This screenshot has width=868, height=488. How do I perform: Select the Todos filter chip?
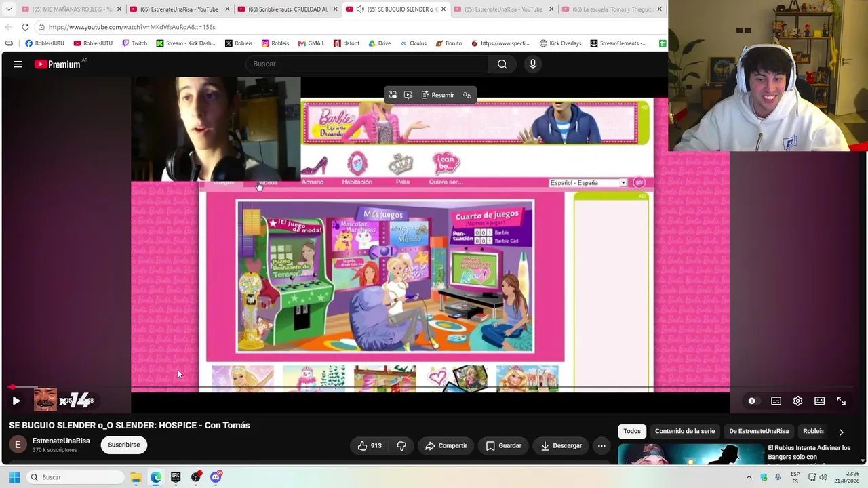[632, 431]
